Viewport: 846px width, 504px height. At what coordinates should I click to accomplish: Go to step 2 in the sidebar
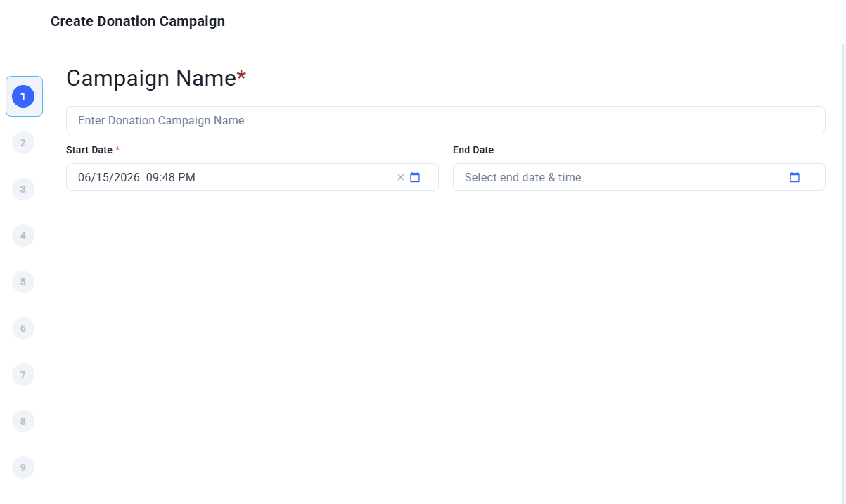23,143
